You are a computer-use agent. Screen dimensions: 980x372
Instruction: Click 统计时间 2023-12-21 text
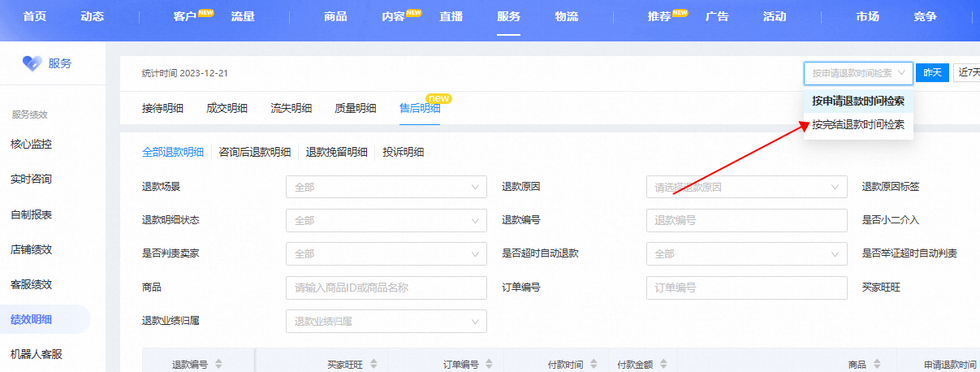[x=185, y=73]
